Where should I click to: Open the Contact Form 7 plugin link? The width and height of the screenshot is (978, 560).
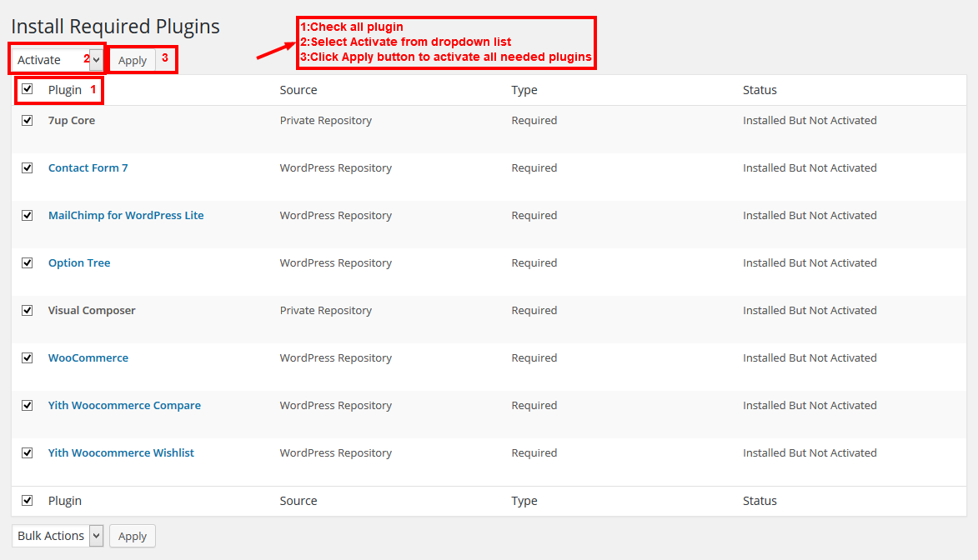click(88, 167)
